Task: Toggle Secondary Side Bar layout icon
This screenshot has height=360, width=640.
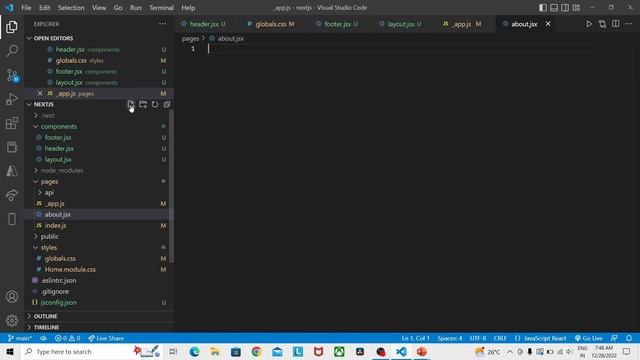Action: [565, 8]
